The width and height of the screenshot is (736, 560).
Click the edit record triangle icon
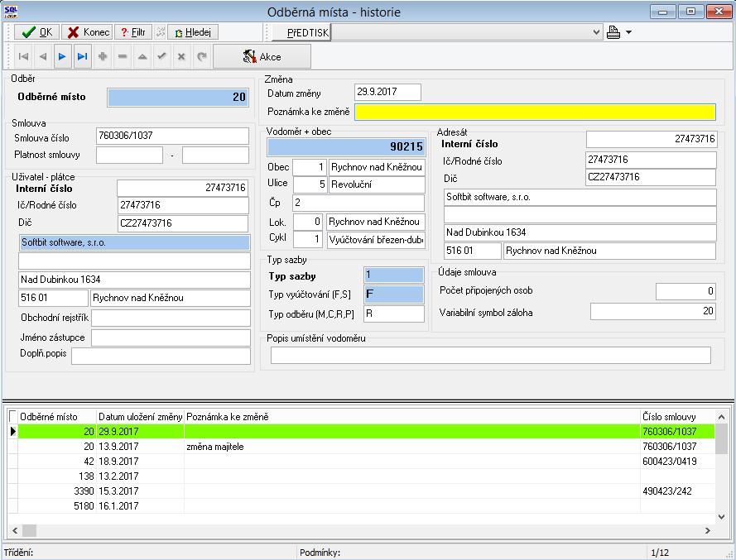click(x=142, y=57)
